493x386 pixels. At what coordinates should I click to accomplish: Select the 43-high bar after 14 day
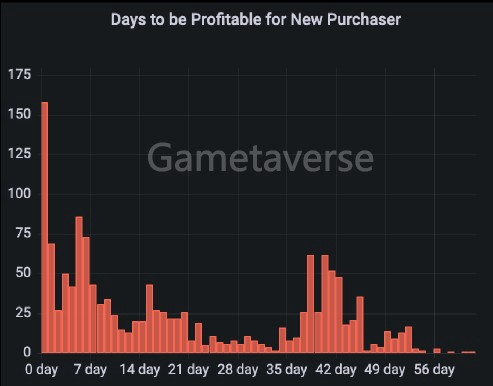(x=150, y=319)
